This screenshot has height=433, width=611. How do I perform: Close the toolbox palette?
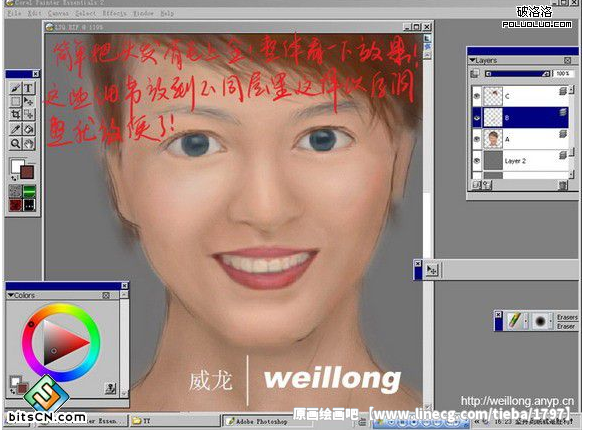(x=35, y=74)
